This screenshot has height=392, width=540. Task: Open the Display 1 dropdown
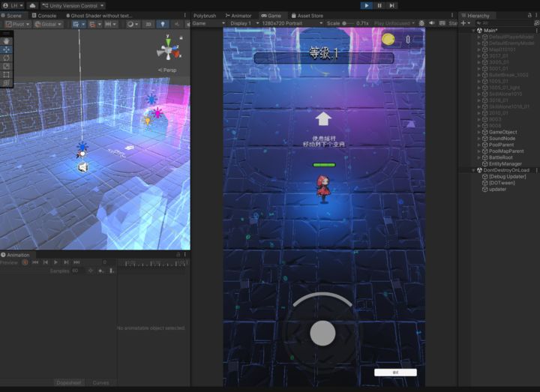(242, 23)
